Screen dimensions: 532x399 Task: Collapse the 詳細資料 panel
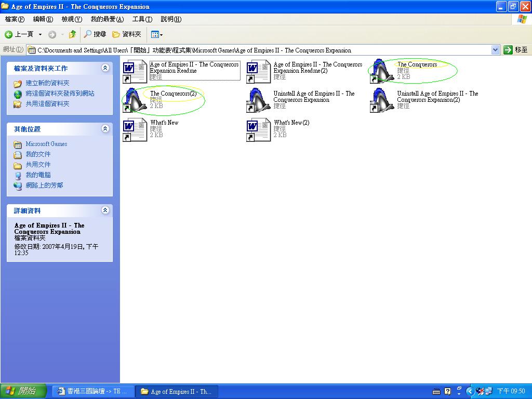tap(105, 210)
